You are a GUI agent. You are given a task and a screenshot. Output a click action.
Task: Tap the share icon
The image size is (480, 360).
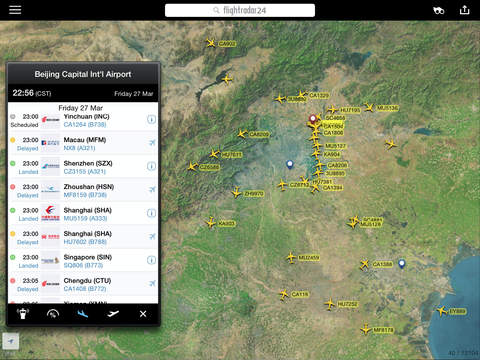(x=464, y=10)
